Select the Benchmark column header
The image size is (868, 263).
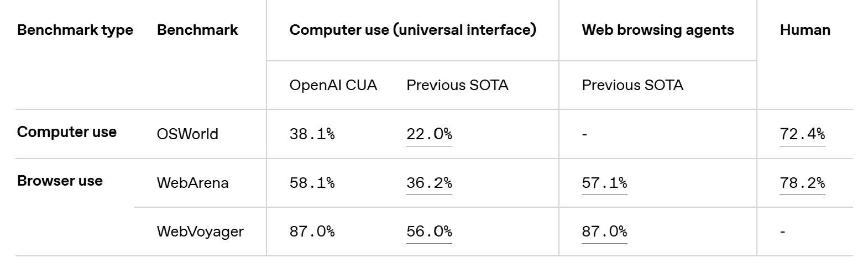(197, 30)
